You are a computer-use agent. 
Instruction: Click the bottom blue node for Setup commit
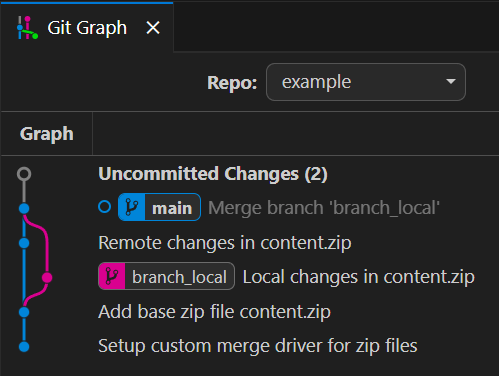24,347
